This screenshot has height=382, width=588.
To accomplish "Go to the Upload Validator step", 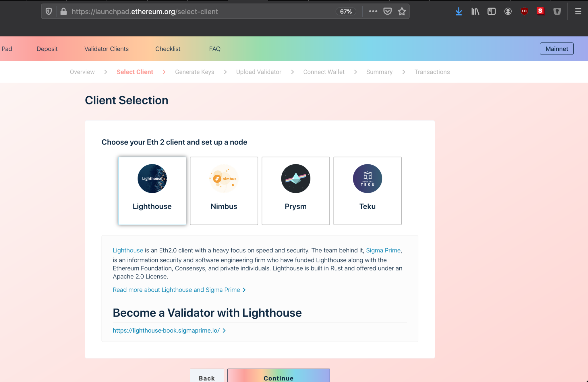I will tap(259, 72).
